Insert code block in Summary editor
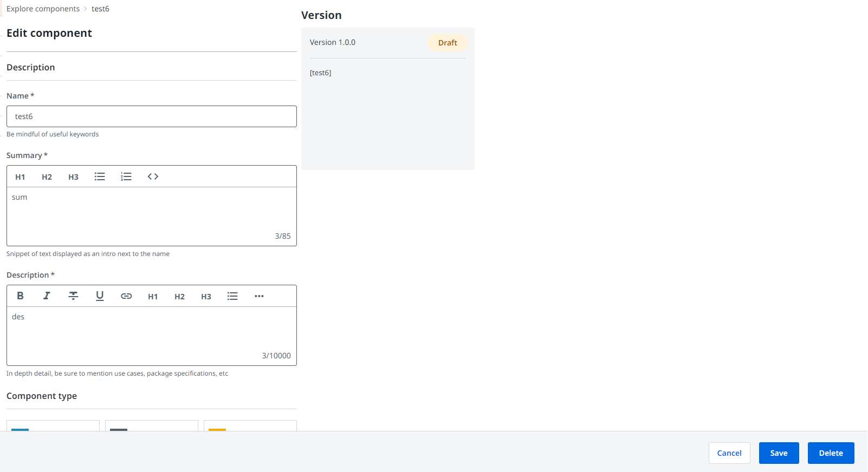This screenshot has height=472, width=868. (x=153, y=177)
